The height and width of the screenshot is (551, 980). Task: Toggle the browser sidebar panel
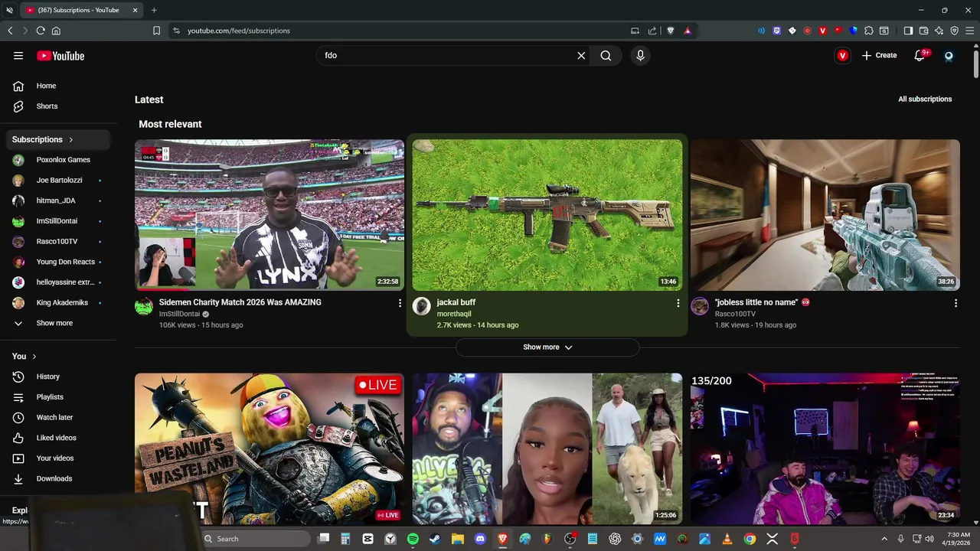[x=908, y=31]
